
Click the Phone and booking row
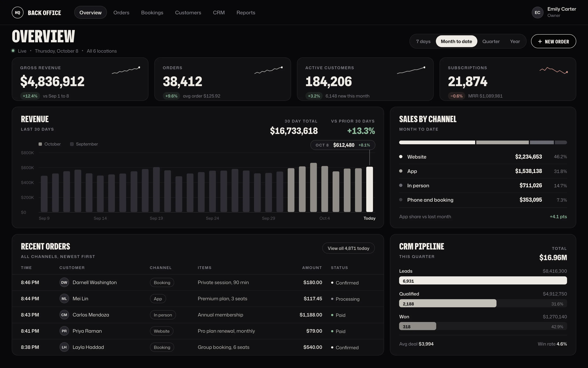483,200
